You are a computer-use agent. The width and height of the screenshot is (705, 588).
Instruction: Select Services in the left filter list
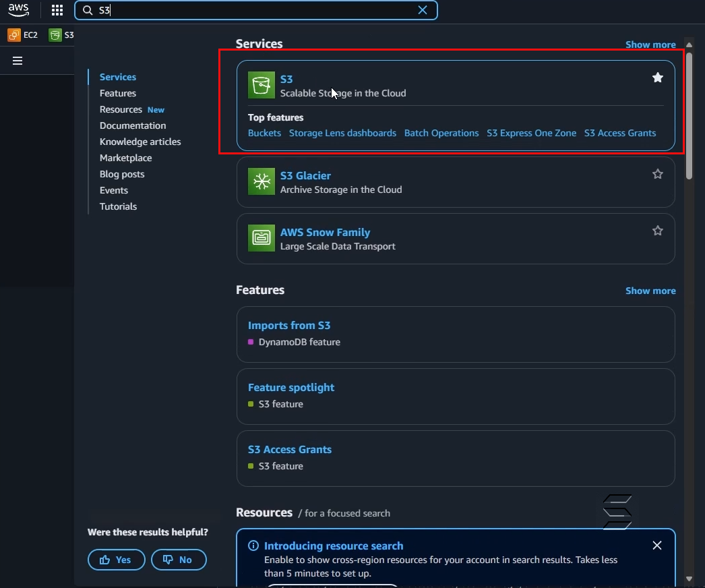tap(118, 77)
